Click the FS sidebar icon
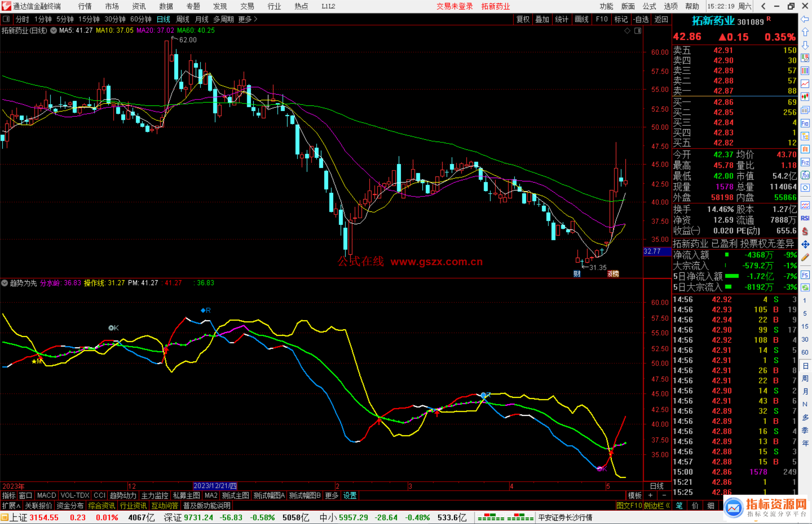Screen dimensions: 812x524 coord(805,275)
